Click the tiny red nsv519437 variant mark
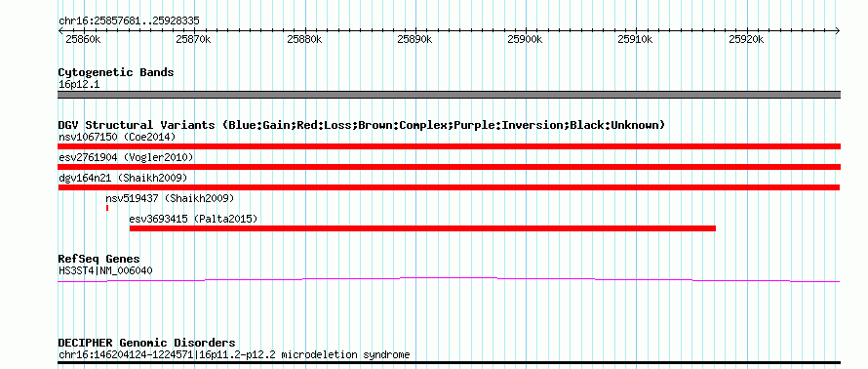868x369 pixels. 107,208
